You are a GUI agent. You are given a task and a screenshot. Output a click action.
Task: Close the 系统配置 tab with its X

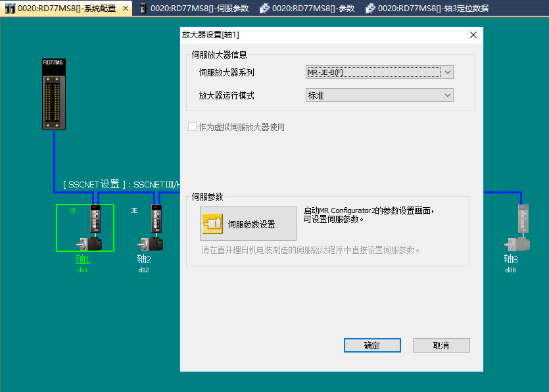(126, 9)
